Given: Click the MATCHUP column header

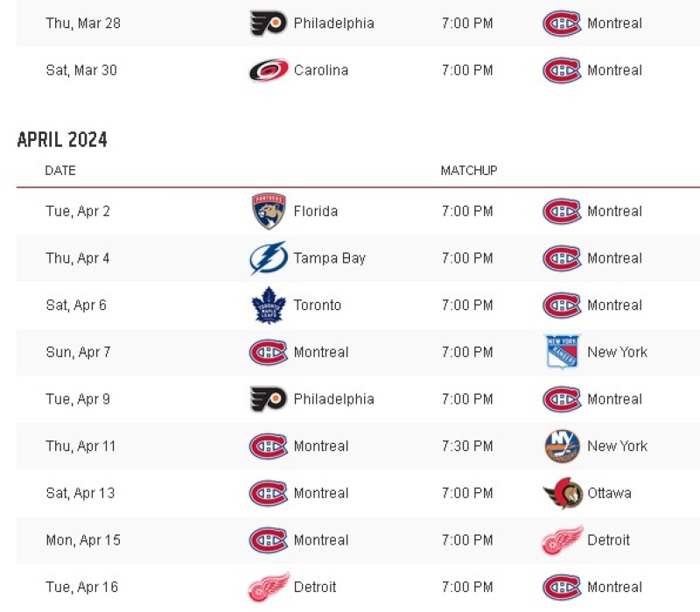Looking at the screenshot, I should pos(469,171).
